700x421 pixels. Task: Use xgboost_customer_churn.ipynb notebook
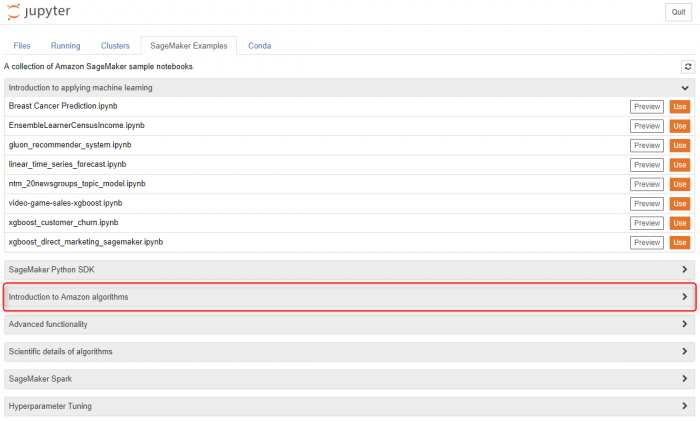pos(679,223)
